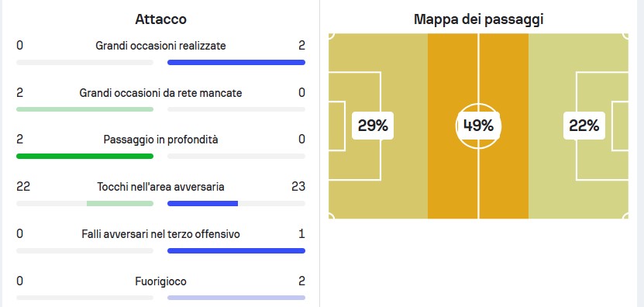The height and width of the screenshot is (307, 644).
Task: Click Passaggio in profondità stat label
Action: point(160,140)
